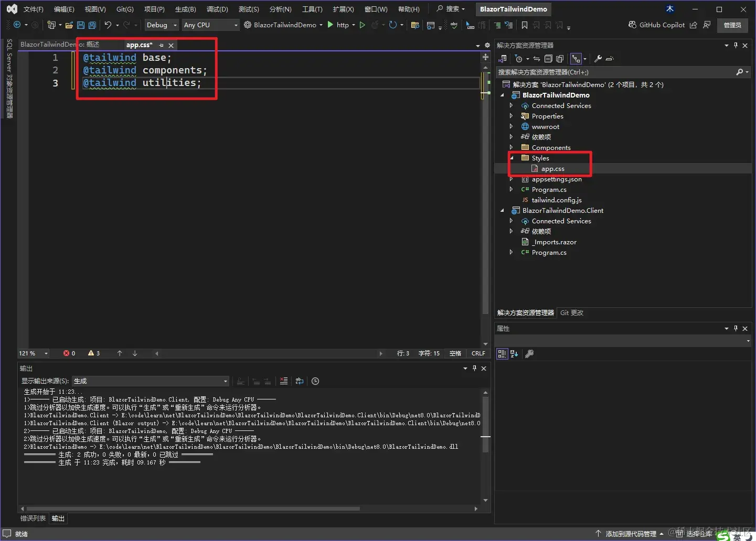Click the 管理员 button

click(732, 25)
